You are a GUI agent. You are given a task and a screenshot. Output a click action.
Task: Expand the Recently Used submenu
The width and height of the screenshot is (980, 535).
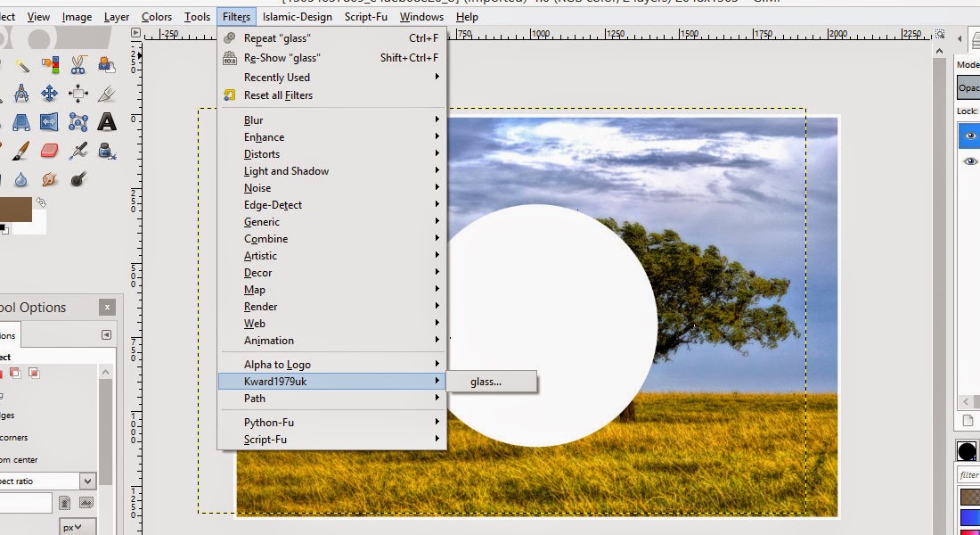point(332,77)
